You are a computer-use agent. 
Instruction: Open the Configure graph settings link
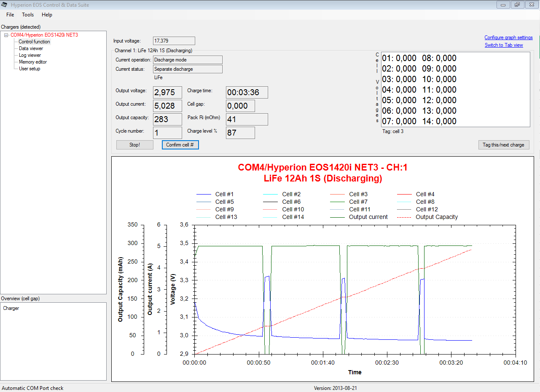(x=508, y=37)
